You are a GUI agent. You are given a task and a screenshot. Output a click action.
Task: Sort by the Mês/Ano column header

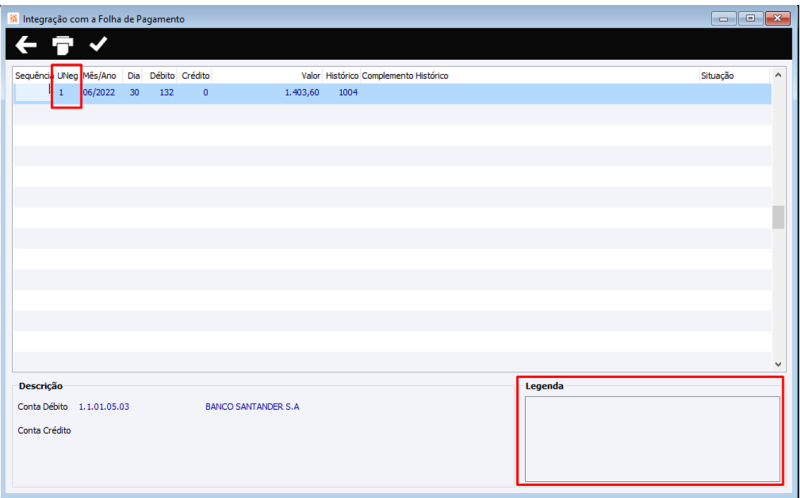click(x=99, y=76)
